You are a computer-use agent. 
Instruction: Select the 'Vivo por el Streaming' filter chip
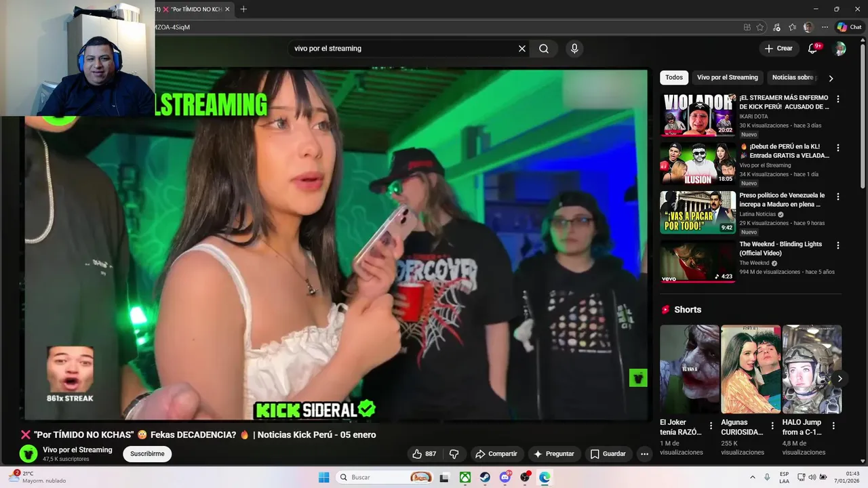tap(728, 77)
